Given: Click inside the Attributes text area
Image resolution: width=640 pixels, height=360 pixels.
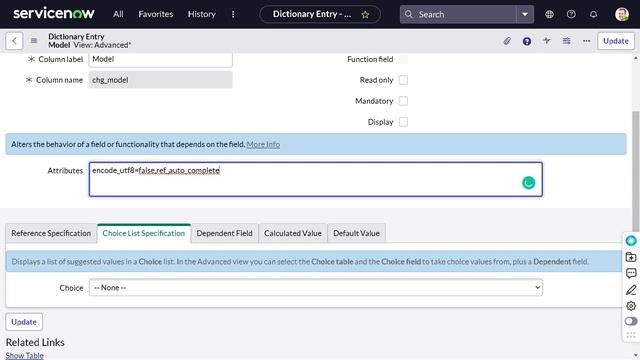Looking at the screenshot, I should tap(316, 179).
